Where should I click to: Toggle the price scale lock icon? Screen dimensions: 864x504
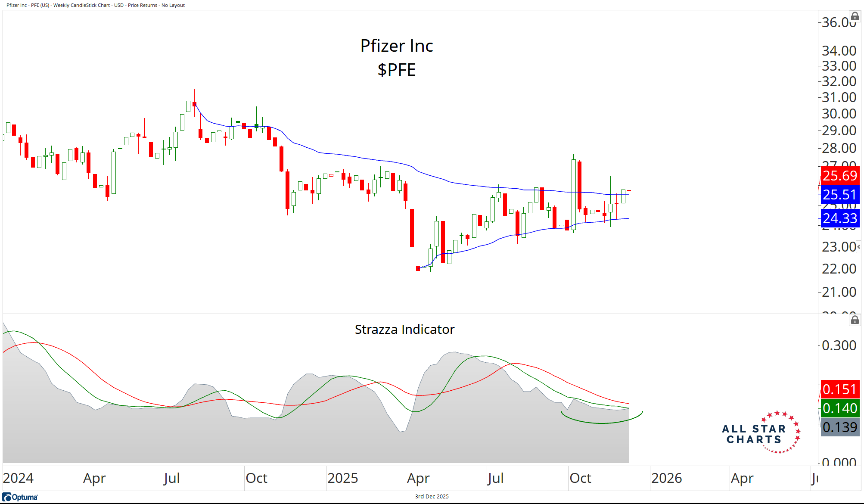[x=855, y=16]
